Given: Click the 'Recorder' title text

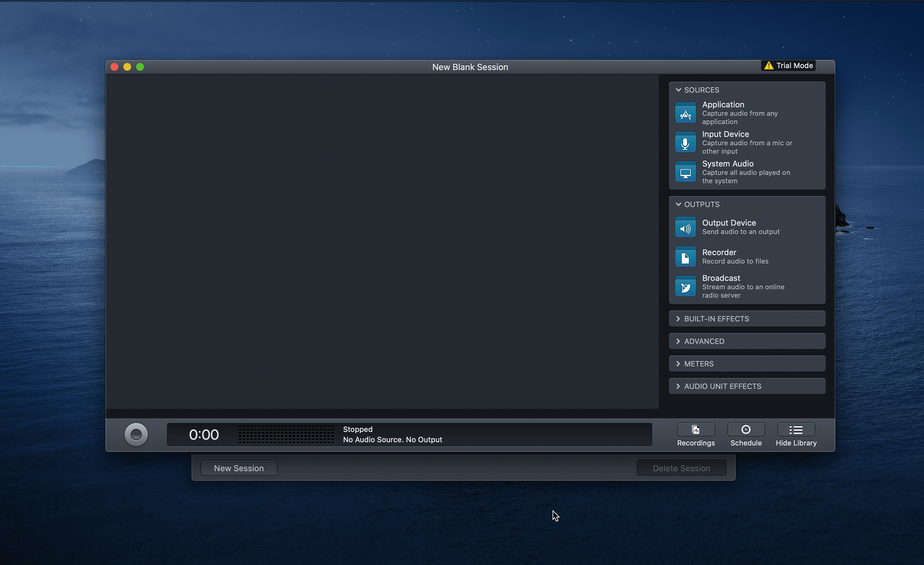Looking at the screenshot, I should pyautogui.click(x=719, y=253).
